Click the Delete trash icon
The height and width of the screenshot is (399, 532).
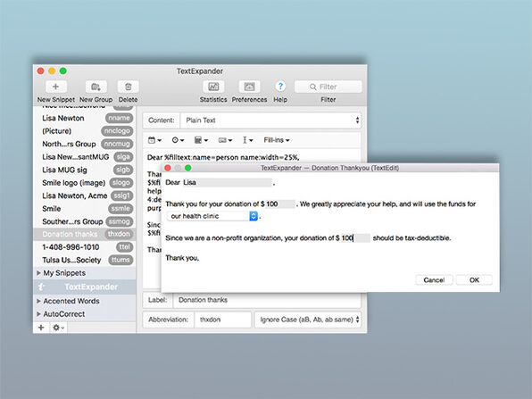point(128,87)
